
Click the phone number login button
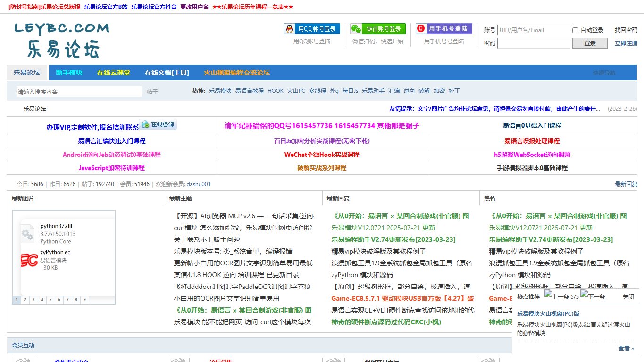point(444,29)
